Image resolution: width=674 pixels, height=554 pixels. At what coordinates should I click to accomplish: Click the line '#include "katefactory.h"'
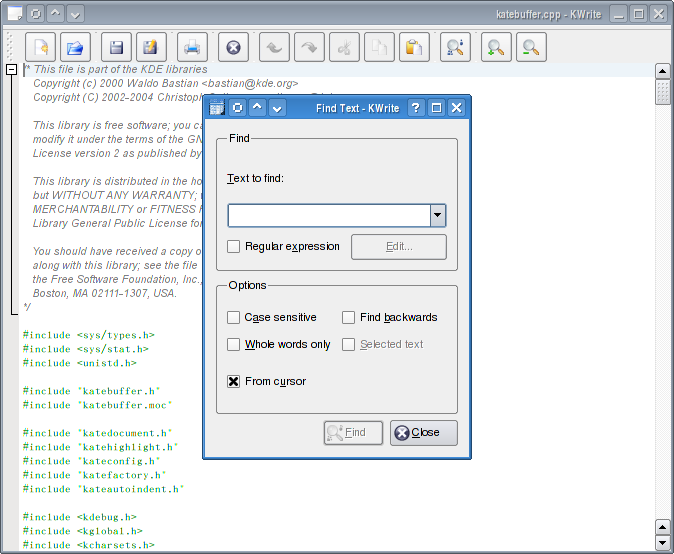coord(94,475)
